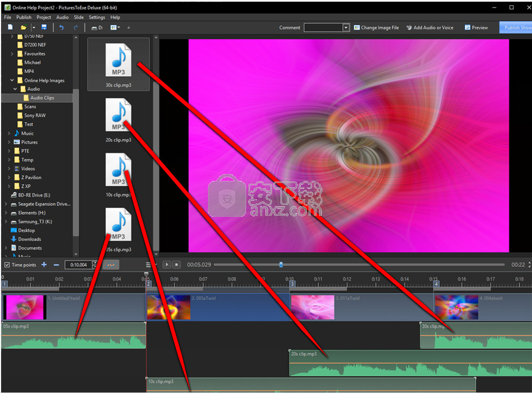The image size is (532, 393).
Task: Open the recent projects dropdown arrow
Action: (x=34, y=27)
